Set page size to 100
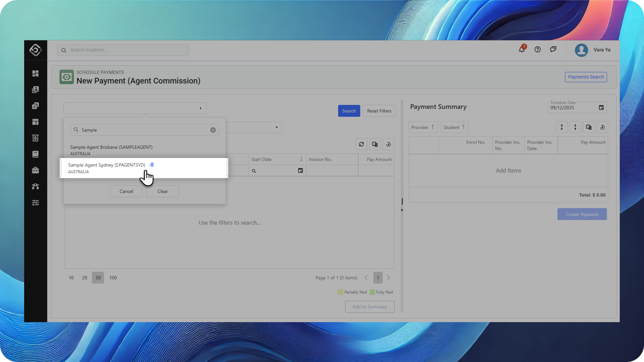Viewport: 644px width, 362px height. (x=113, y=278)
